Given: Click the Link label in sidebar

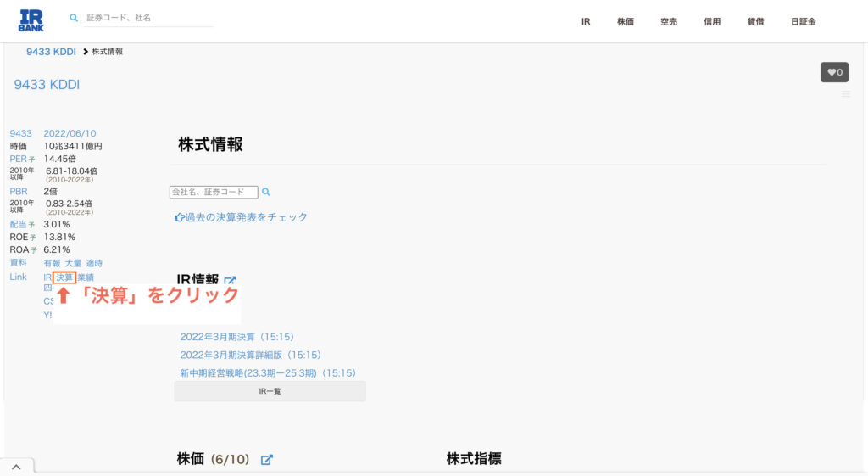Looking at the screenshot, I should pyautogui.click(x=18, y=277).
